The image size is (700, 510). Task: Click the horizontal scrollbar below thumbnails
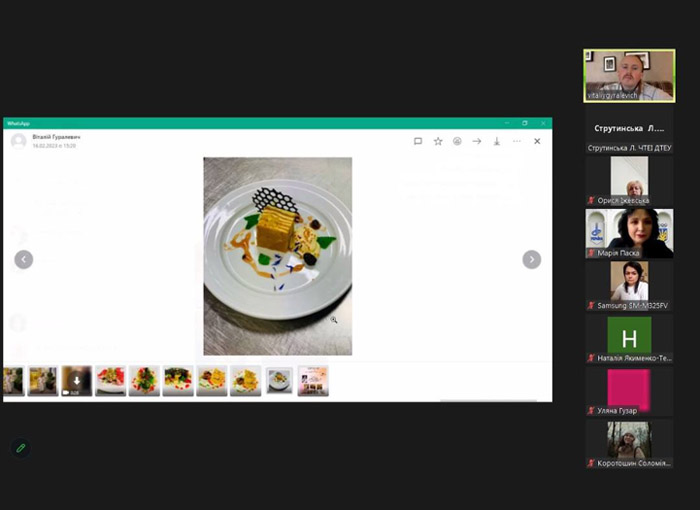[488, 401]
